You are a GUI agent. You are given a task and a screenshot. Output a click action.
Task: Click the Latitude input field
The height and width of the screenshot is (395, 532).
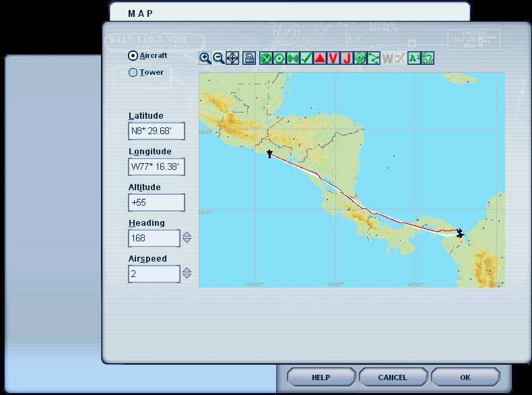coord(156,131)
